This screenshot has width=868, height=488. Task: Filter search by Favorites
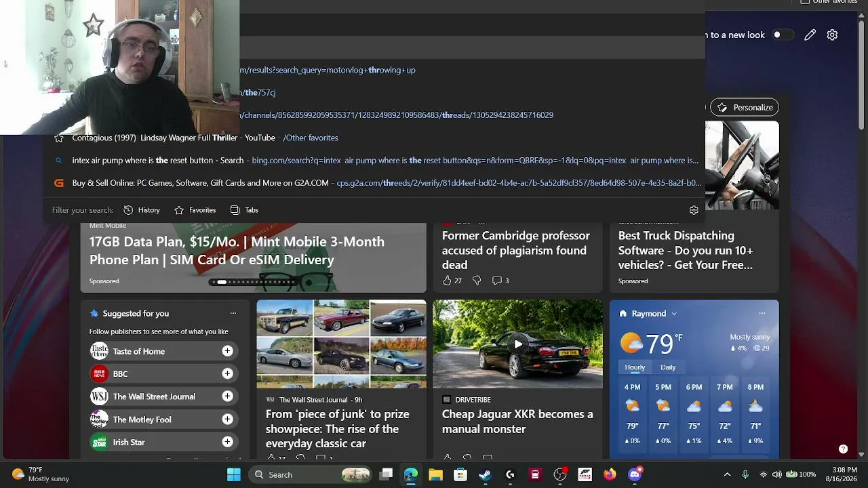pos(195,210)
